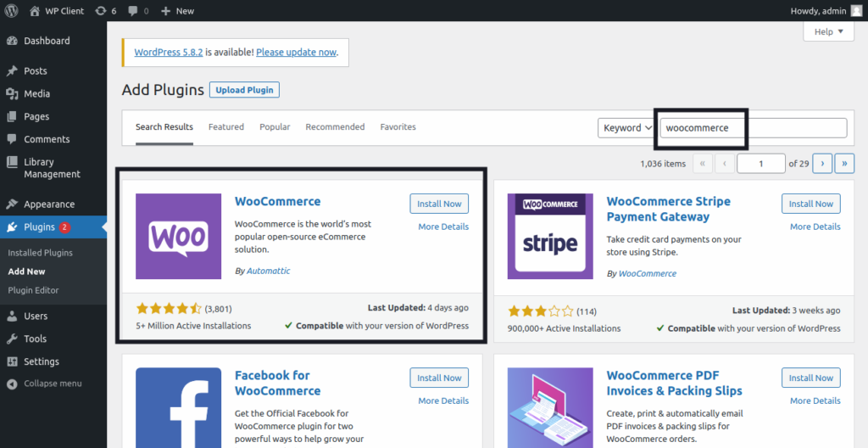Screen dimensions: 868x448
Task: Switch to Favorites plugins tab
Action: coord(398,127)
